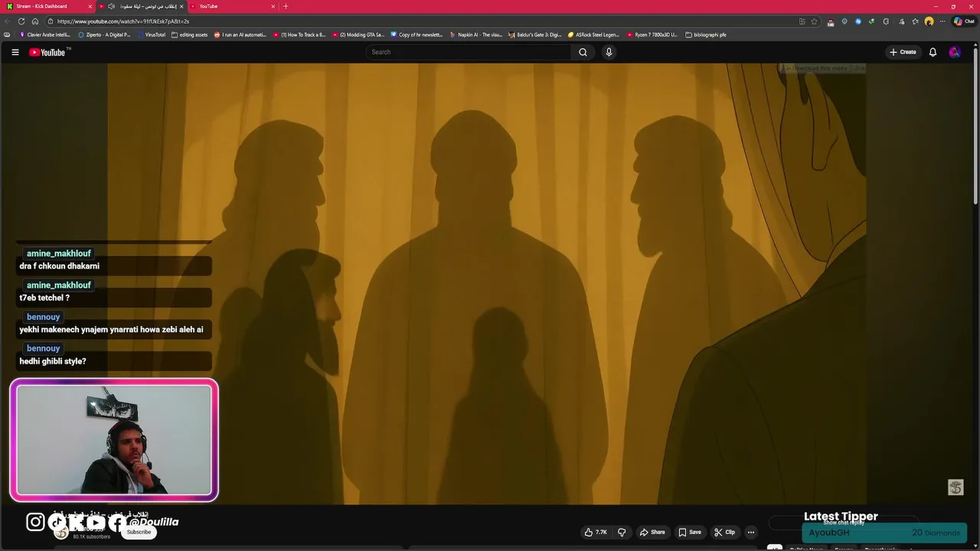The image size is (980, 551).
Task: Open bibliographi pfe bookmark folder
Action: [x=706, y=34]
